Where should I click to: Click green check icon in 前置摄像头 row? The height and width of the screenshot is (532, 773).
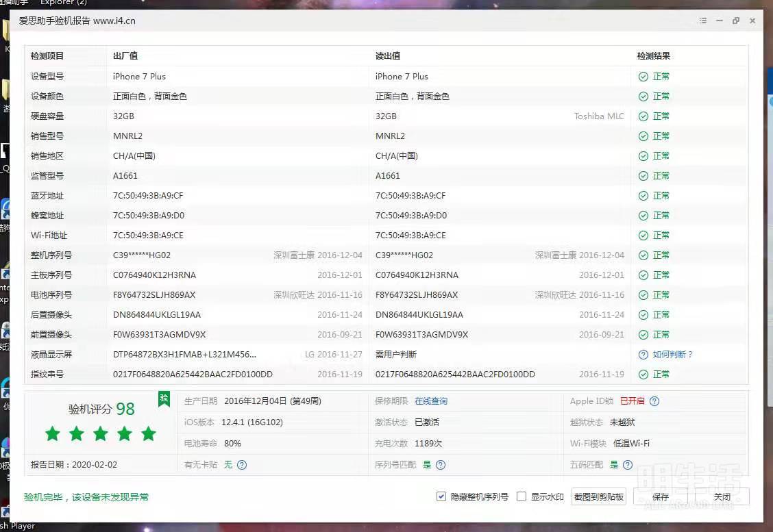tap(643, 335)
